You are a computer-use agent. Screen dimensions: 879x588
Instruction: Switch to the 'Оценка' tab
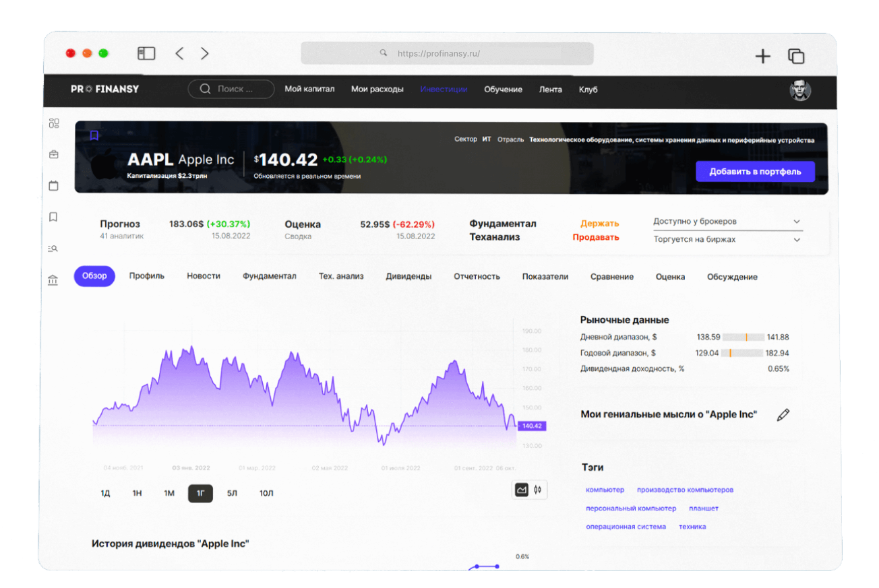(670, 277)
